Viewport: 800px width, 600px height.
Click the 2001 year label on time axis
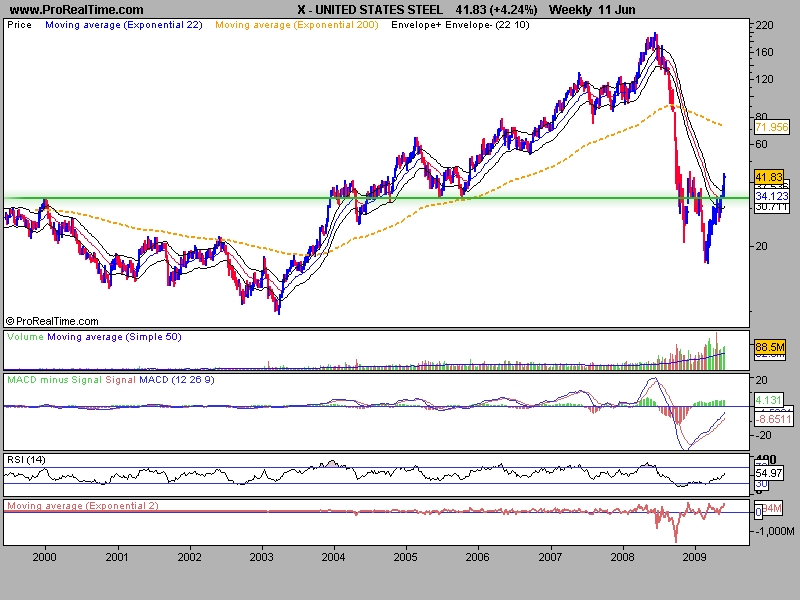[x=117, y=557]
